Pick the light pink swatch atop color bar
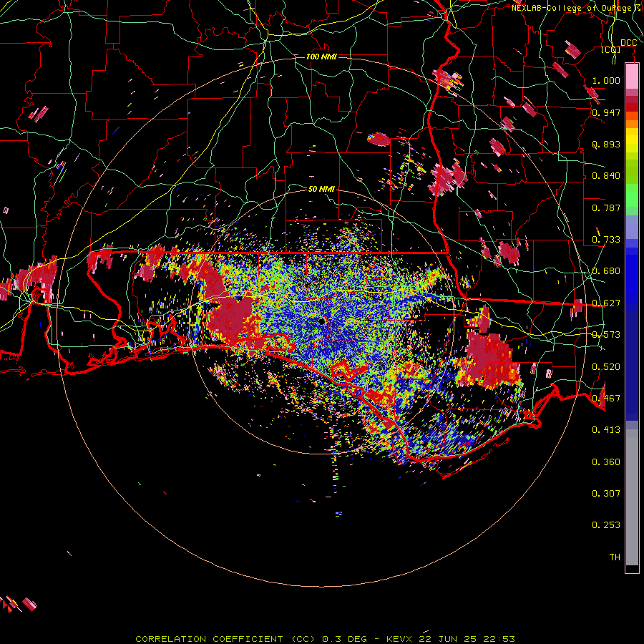The width and height of the screenshot is (644, 644). (632, 77)
